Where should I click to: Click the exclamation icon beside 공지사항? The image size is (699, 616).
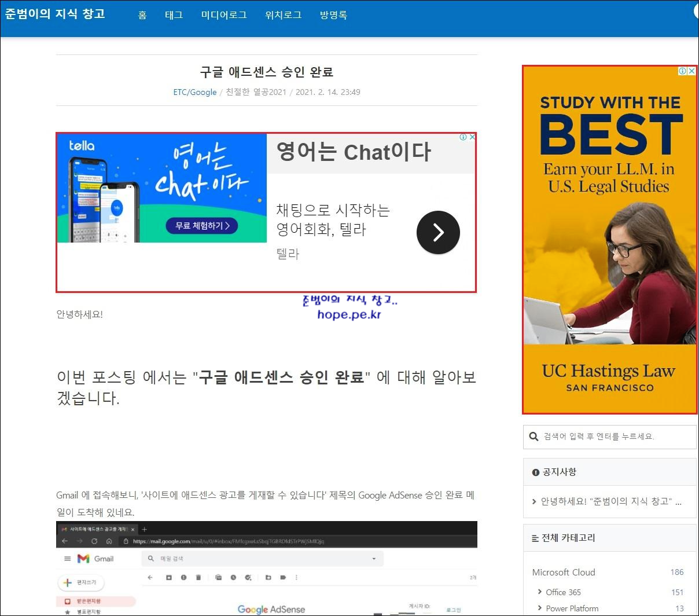pyautogui.click(x=535, y=472)
